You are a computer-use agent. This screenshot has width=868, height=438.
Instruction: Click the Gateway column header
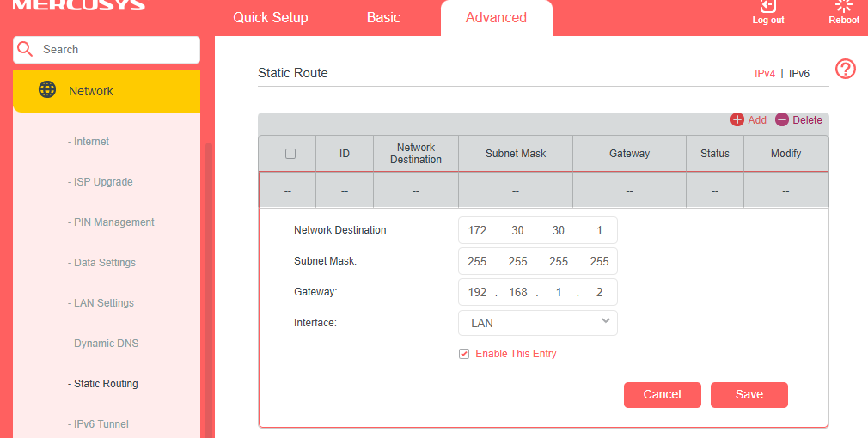[x=629, y=154]
